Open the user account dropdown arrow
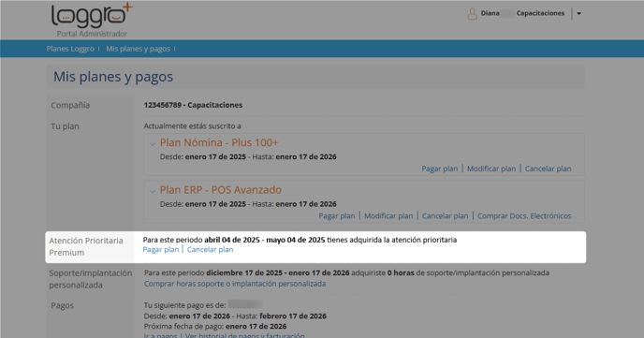Image resolution: width=644 pixels, height=338 pixels. coord(578,13)
